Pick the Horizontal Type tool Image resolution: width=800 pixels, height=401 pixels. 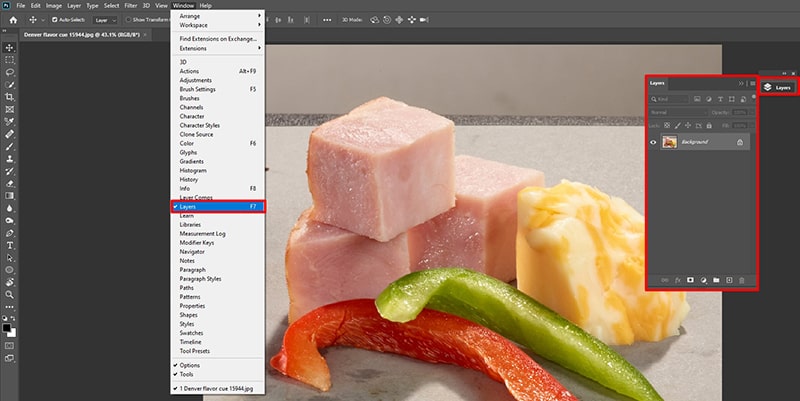[10, 245]
